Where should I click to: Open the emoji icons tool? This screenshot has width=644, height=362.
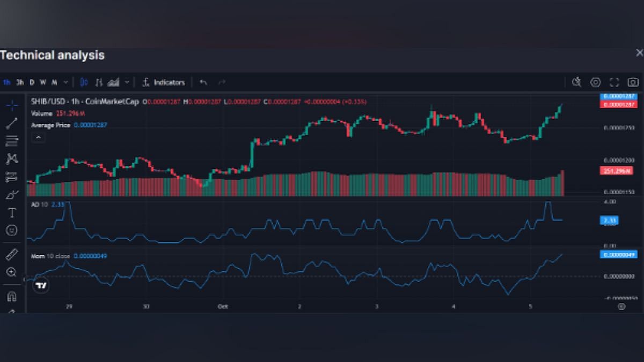tap(12, 230)
